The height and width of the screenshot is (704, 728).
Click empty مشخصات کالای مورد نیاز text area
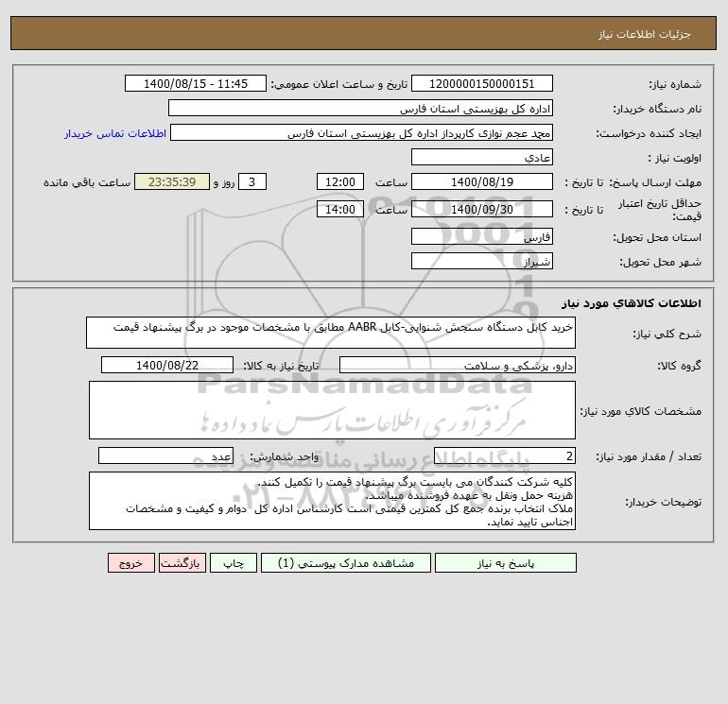pyautogui.click(x=332, y=410)
